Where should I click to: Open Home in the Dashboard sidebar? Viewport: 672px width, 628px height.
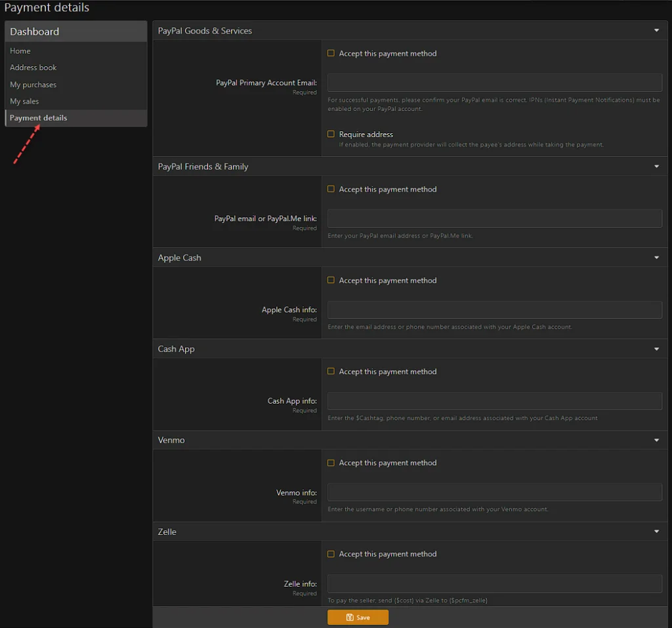click(20, 51)
